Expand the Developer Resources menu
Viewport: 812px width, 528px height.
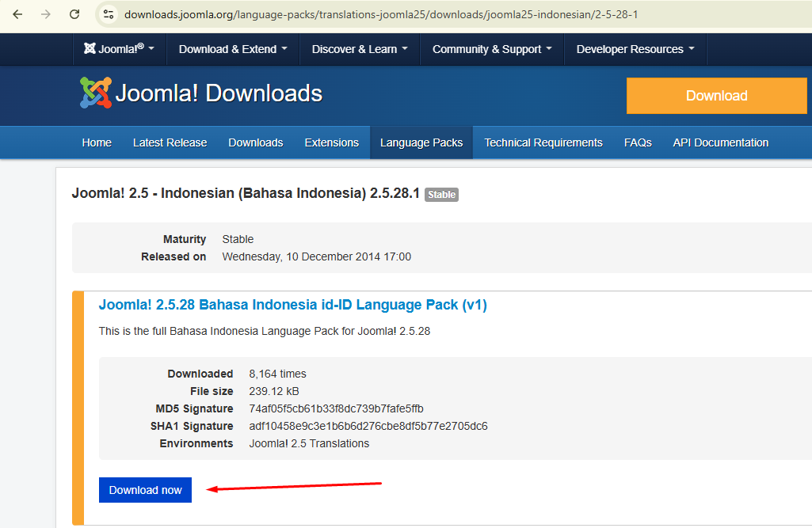pyautogui.click(x=635, y=49)
